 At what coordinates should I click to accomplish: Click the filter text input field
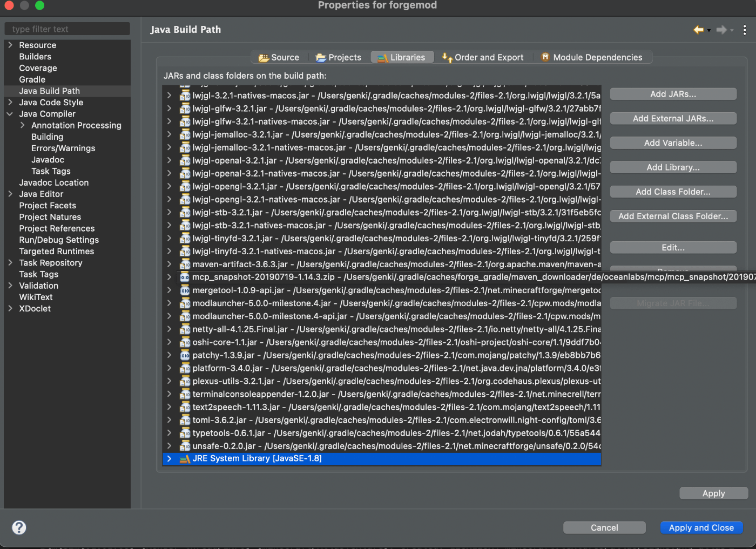(67, 29)
